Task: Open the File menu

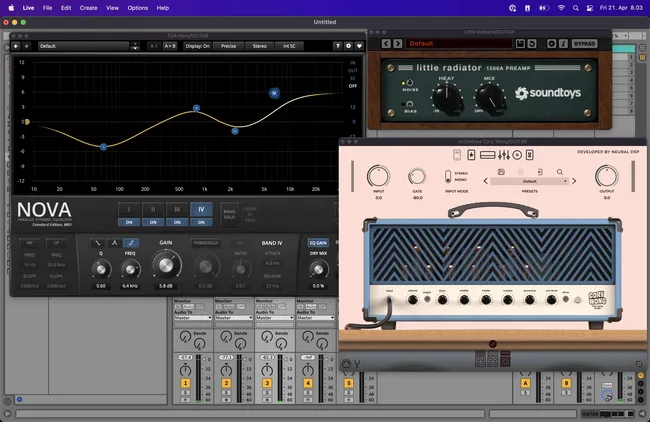Action: coord(47,8)
